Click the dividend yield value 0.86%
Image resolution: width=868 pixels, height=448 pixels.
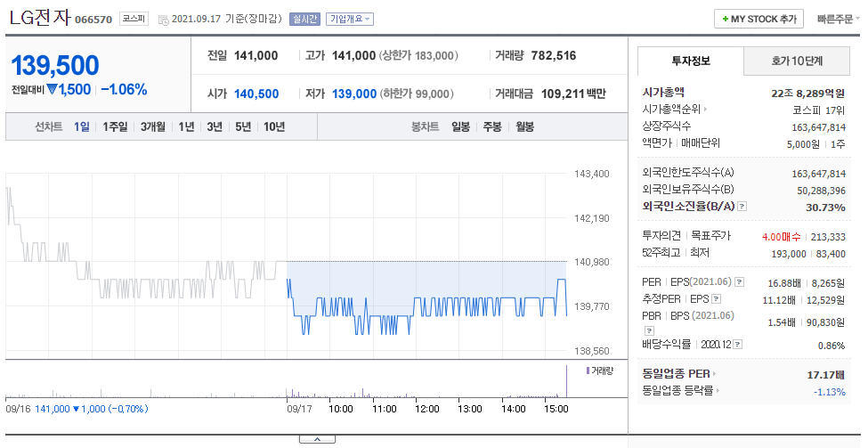tap(831, 346)
